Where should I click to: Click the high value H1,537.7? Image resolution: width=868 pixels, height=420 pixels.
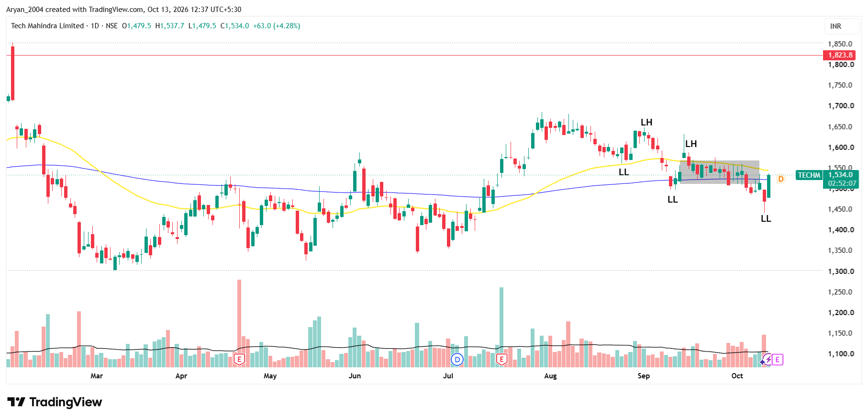pyautogui.click(x=169, y=26)
